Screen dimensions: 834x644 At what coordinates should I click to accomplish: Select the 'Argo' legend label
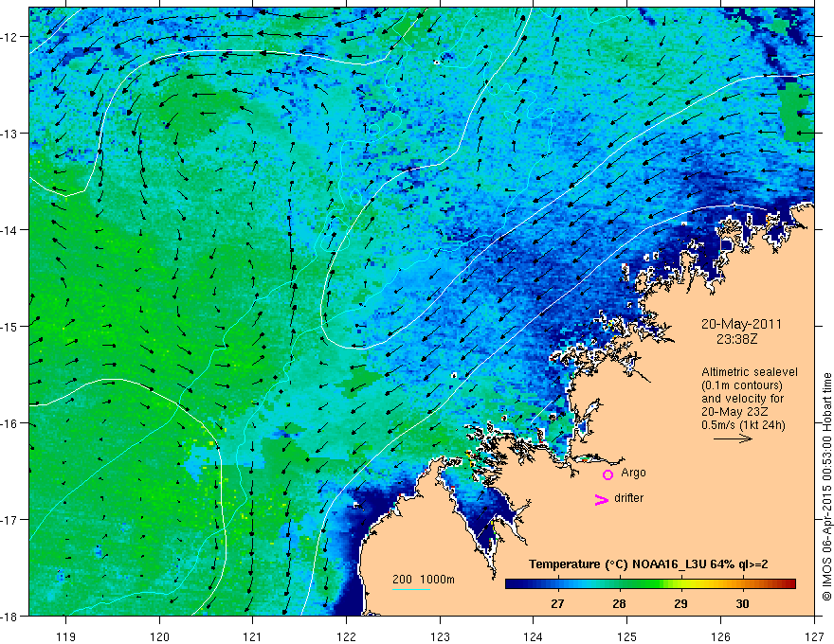[x=633, y=473]
